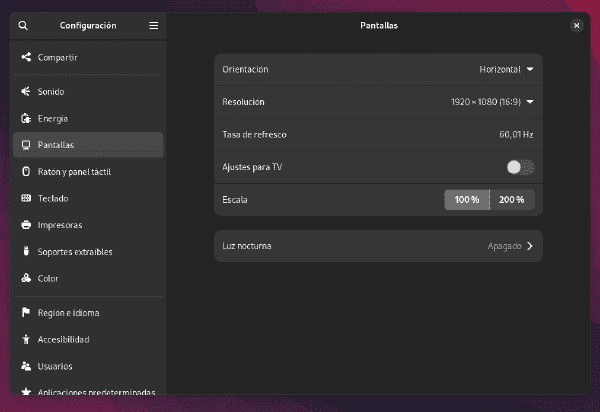Viewport: 600px width, 412px height.
Task: Select the 100 % scale option
Action: pos(467,200)
